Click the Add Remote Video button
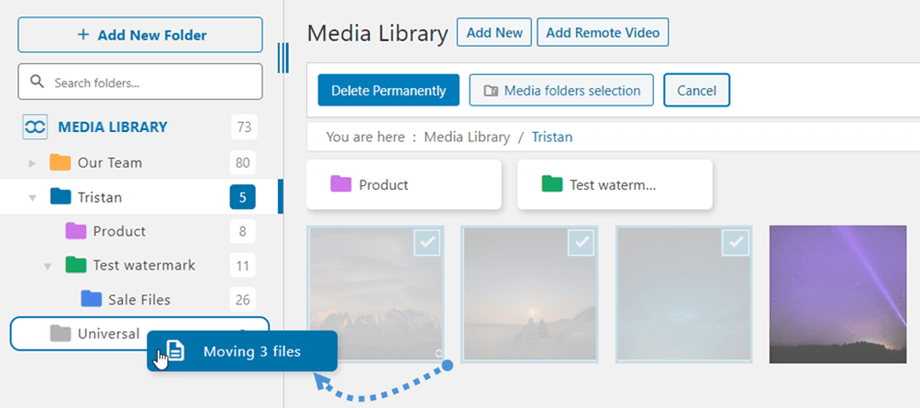This screenshot has width=920, height=408. 602,32
